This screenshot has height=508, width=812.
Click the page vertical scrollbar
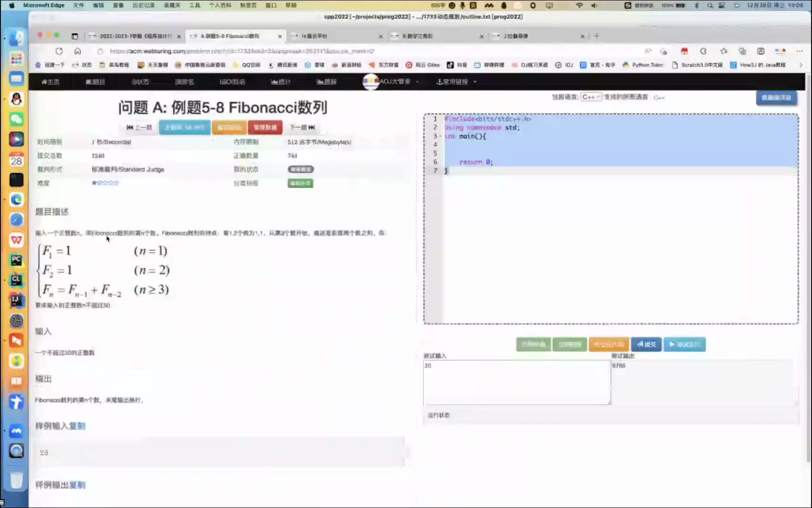(808, 268)
